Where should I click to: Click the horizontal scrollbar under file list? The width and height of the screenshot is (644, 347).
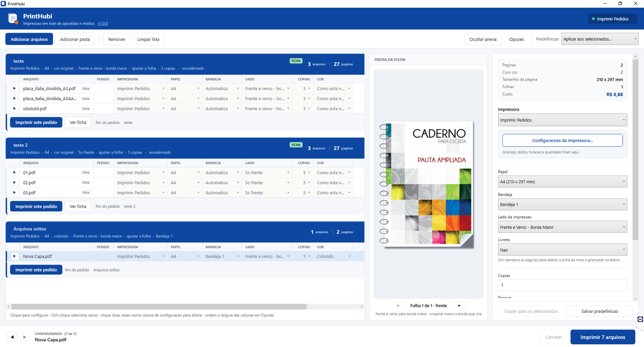point(159,306)
